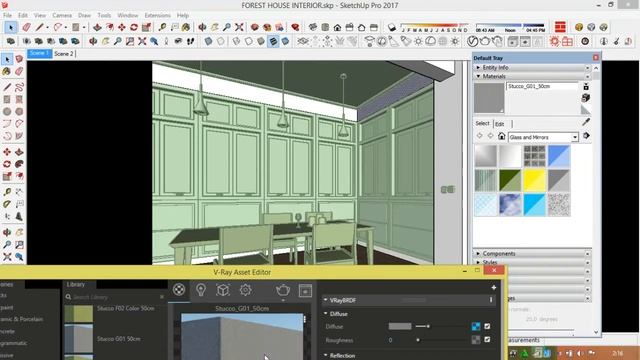The height and width of the screenshot is (360, 640).
Task: Select the Walk footprints tool in toolbar
Action: click(191, 41)
